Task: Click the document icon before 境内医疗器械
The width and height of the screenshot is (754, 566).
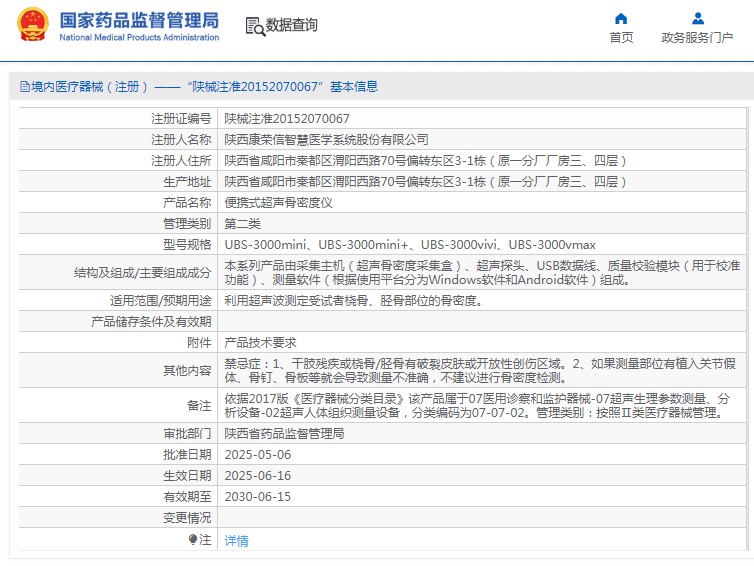Action: pos(25,87)
